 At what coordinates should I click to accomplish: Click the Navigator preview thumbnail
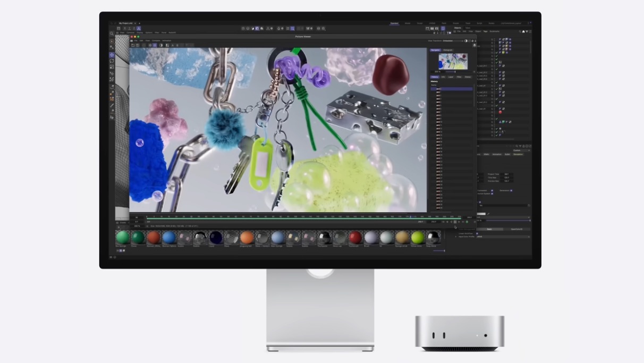pyautogui.click(x=453, y=61)
